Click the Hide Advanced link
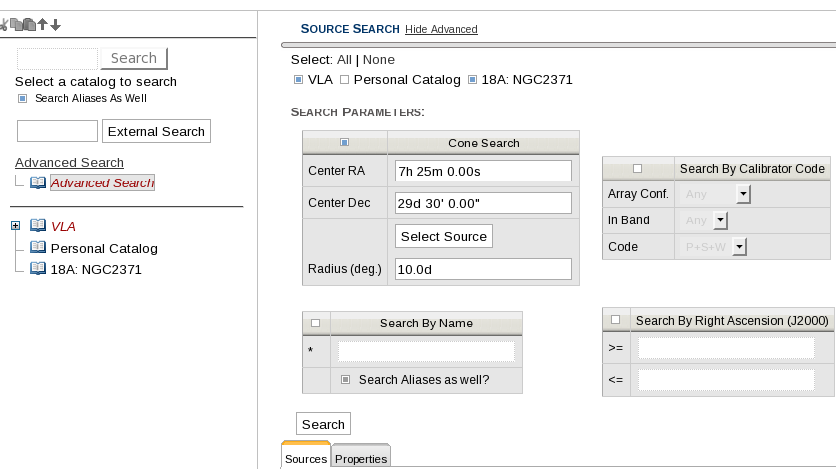 pos(441,30)
